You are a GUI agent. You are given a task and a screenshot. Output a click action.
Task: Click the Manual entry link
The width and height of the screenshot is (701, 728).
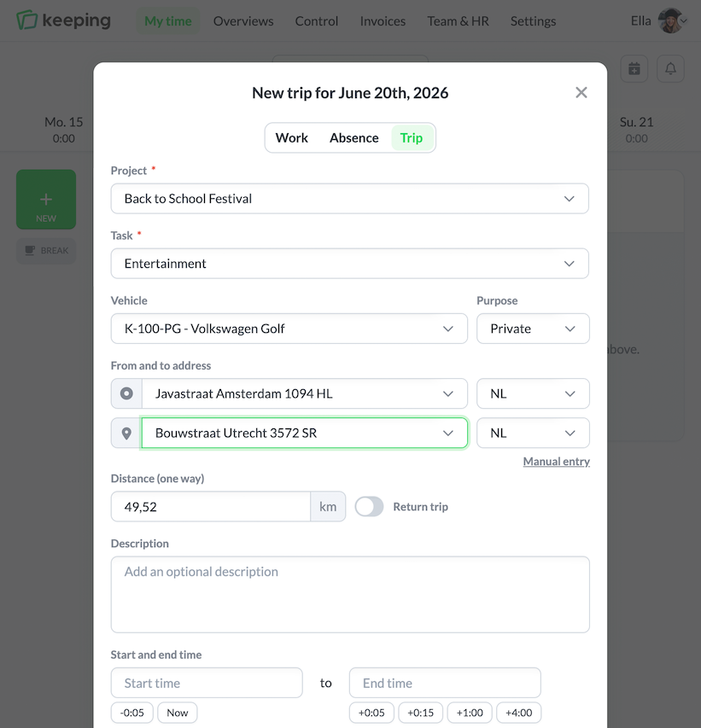click(x=557, y=461)
